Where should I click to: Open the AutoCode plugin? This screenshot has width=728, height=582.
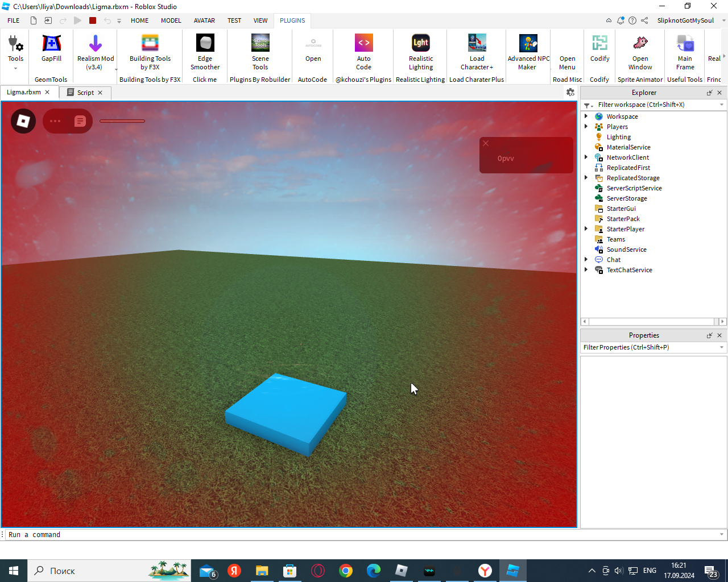click(313, 49)
